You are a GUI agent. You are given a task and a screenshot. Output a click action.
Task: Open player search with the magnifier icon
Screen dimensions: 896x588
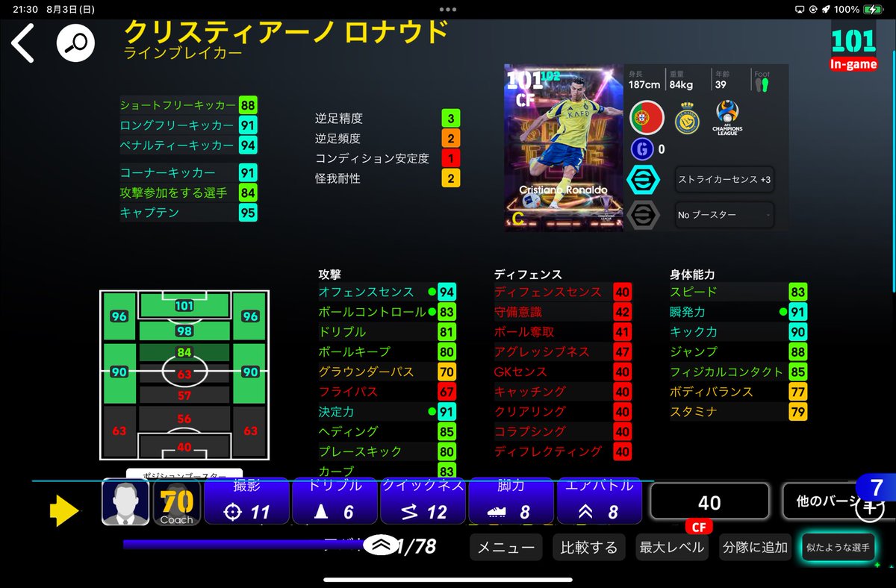pyautogui.click(x=75, y=44)
